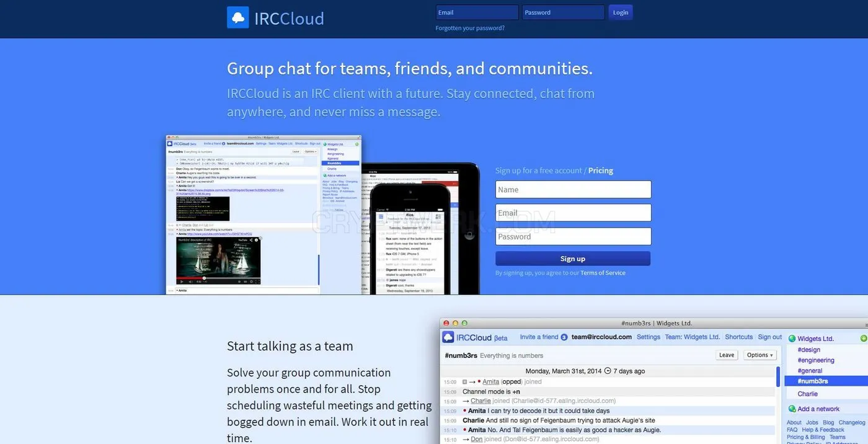Open Settings in the app screenshot toolbar
Viewport: 868px width, 444px height.
click(x=649, y=337)
